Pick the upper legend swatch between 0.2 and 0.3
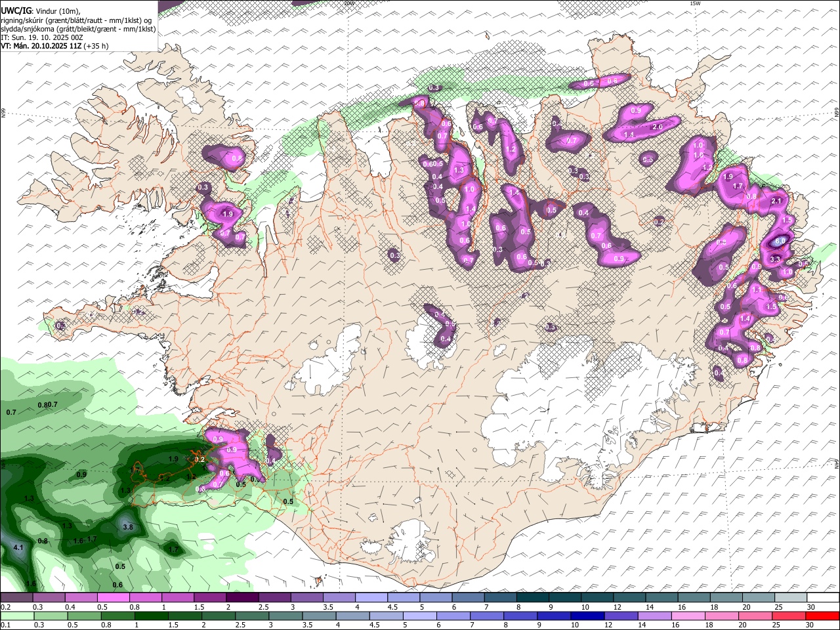The image size is (840, 630). coord(16,598)
